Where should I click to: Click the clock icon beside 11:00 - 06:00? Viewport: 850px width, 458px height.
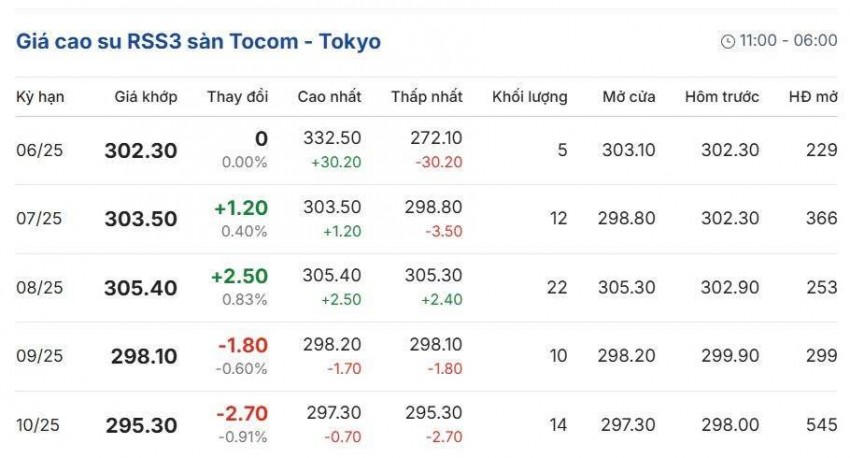point(727,42)
